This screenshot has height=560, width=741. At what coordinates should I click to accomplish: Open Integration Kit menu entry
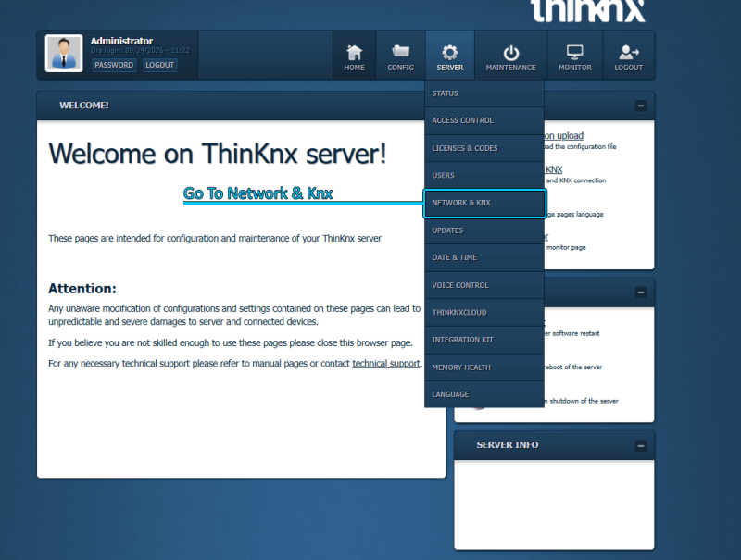click(484, 340)
